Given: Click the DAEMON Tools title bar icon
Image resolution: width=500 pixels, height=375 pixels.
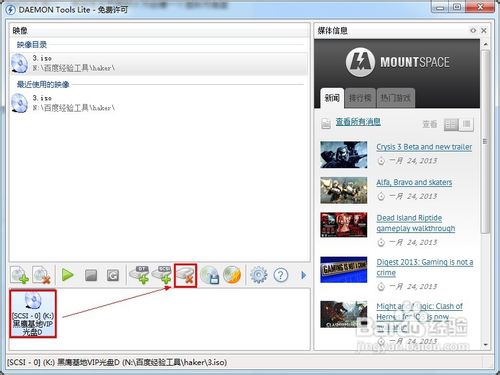Looking at the screenshot, I should pyautogui.click(x=10, y=10).
